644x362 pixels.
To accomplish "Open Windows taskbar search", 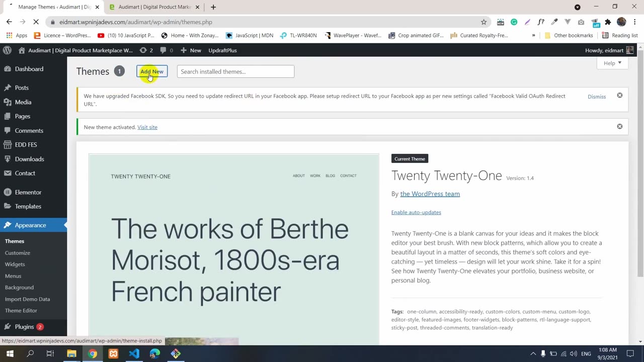I will (x=30, y=354).
